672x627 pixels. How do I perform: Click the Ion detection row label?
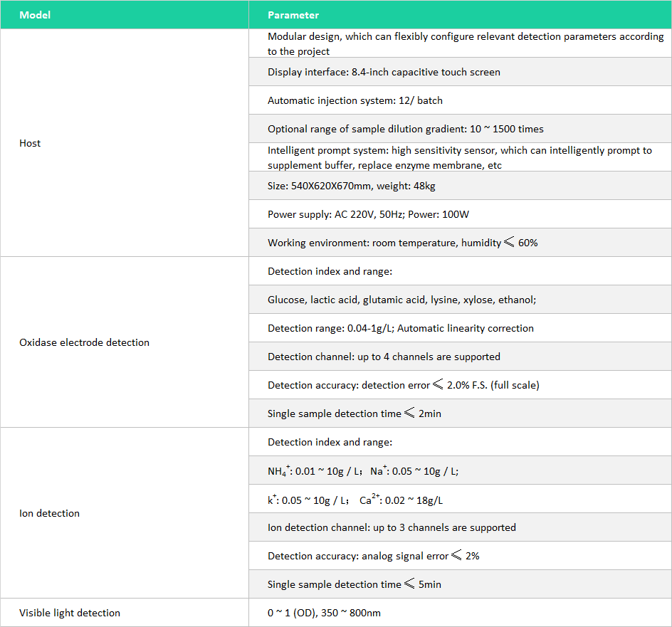point(49,513)
